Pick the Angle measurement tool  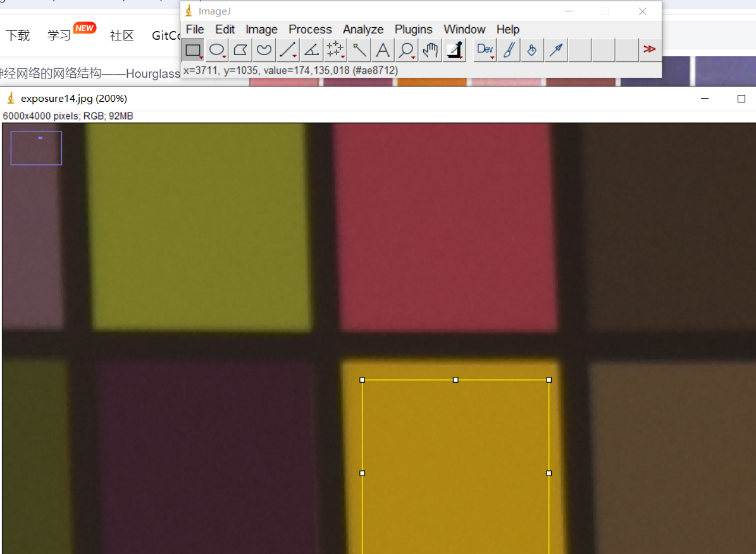coord(311,50)
